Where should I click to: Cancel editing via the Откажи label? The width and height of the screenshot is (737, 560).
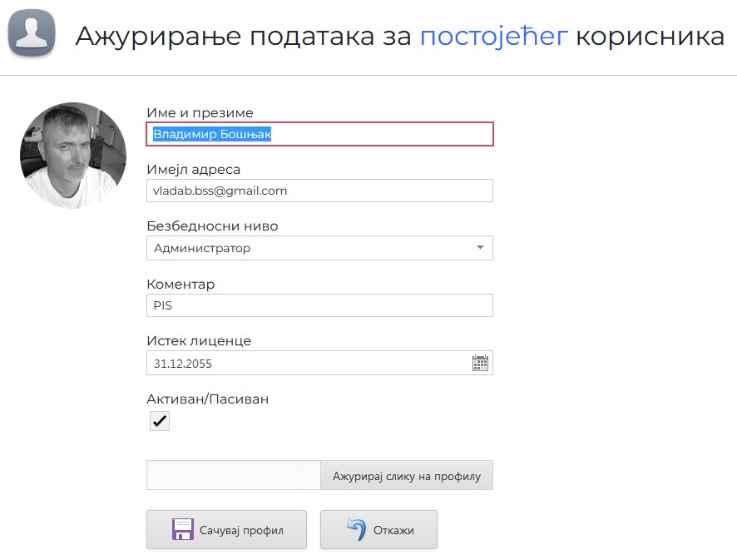393,530
